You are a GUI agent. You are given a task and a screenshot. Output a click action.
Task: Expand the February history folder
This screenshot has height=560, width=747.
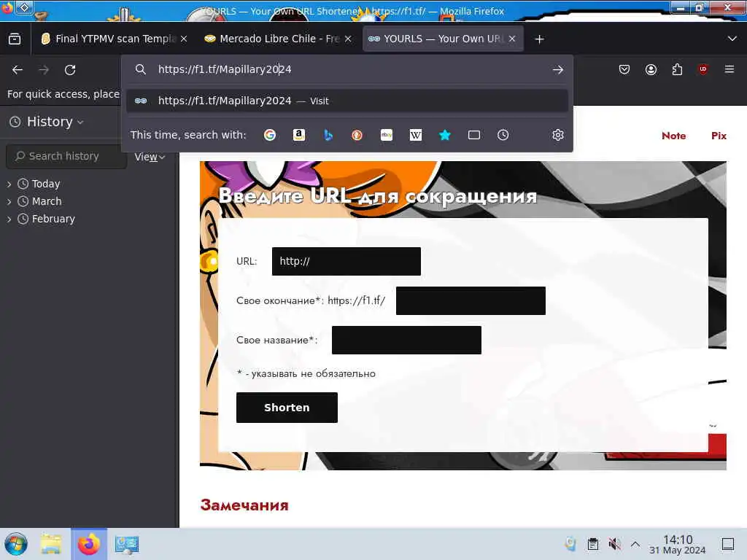click(9, 219)
